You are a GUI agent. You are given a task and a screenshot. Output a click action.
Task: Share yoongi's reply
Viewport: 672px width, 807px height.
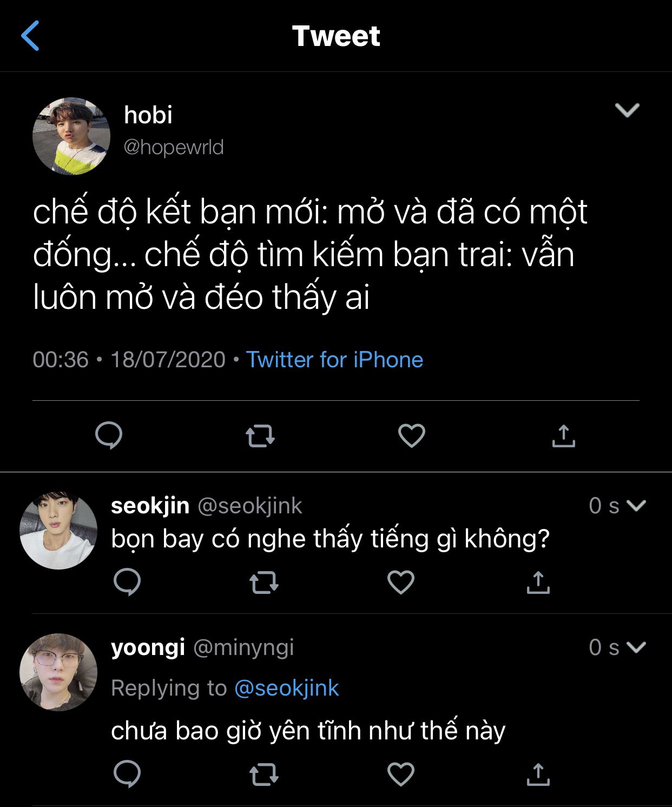pyautogui.click(x=538, y=774)
